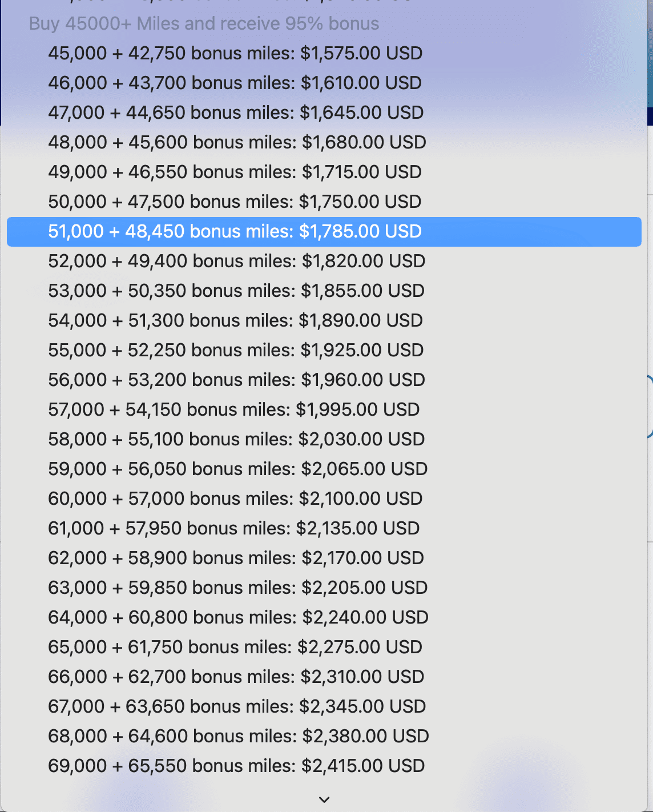Viewport: 653px width, 812px height.
Task: Choose the 55,000 + 52,250 bonus miles option
Action: coord(236,350)
